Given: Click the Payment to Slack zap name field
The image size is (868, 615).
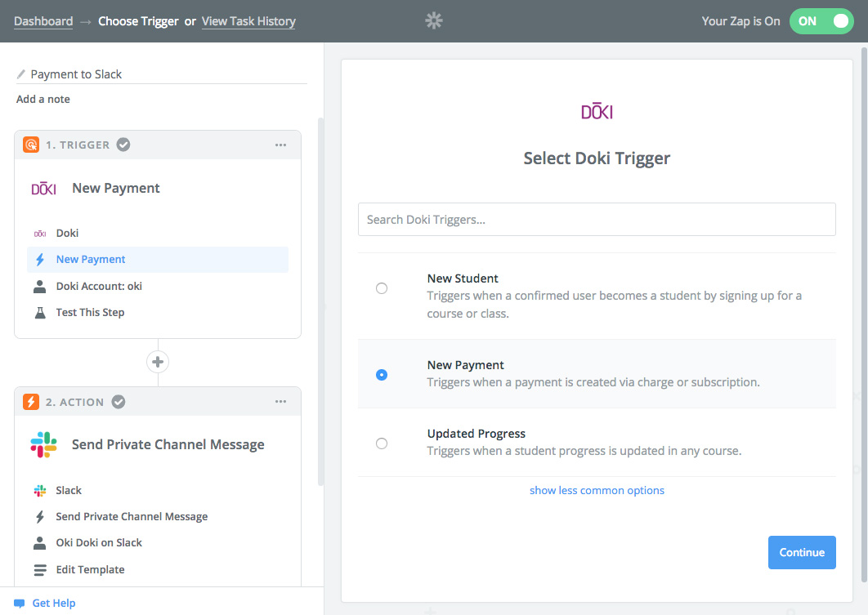Looking at the screenshot, I should pos(161,74).
